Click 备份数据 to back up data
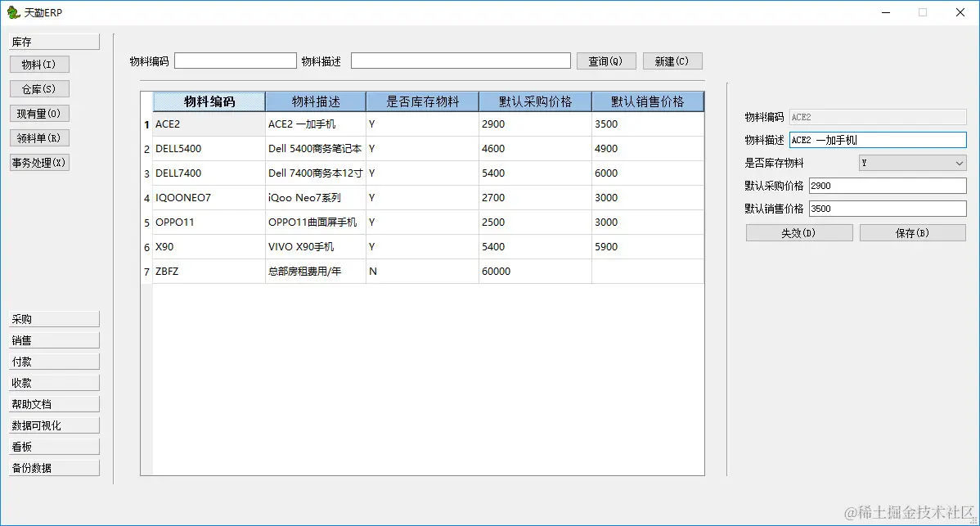The width and height of the screenshot is (980, 526). tap(53, 467)
